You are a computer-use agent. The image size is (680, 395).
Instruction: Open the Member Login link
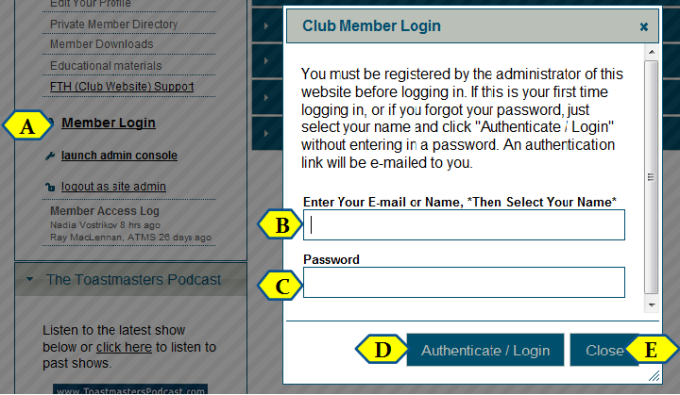point(108,123)
